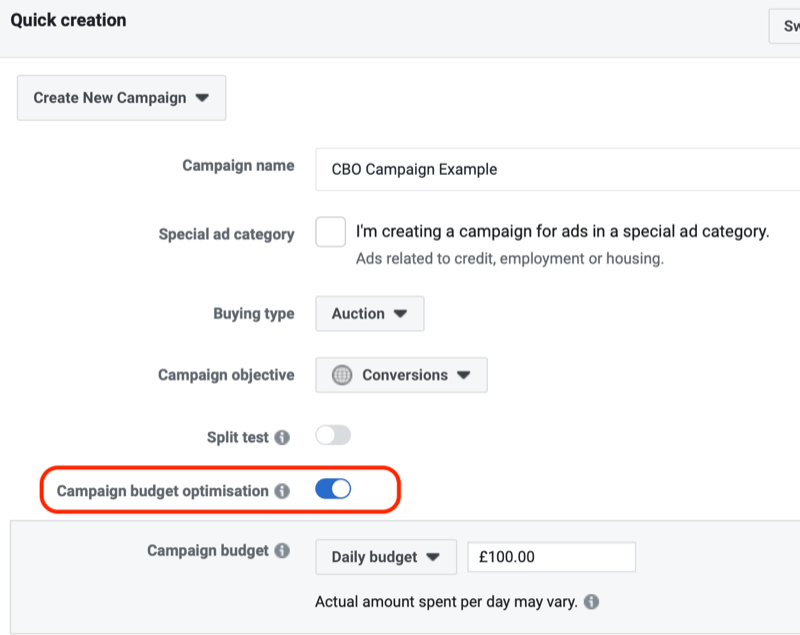Screen dimensions: 800x635
Task: Expand the Auction buying type dropdown
Action: 370,313
